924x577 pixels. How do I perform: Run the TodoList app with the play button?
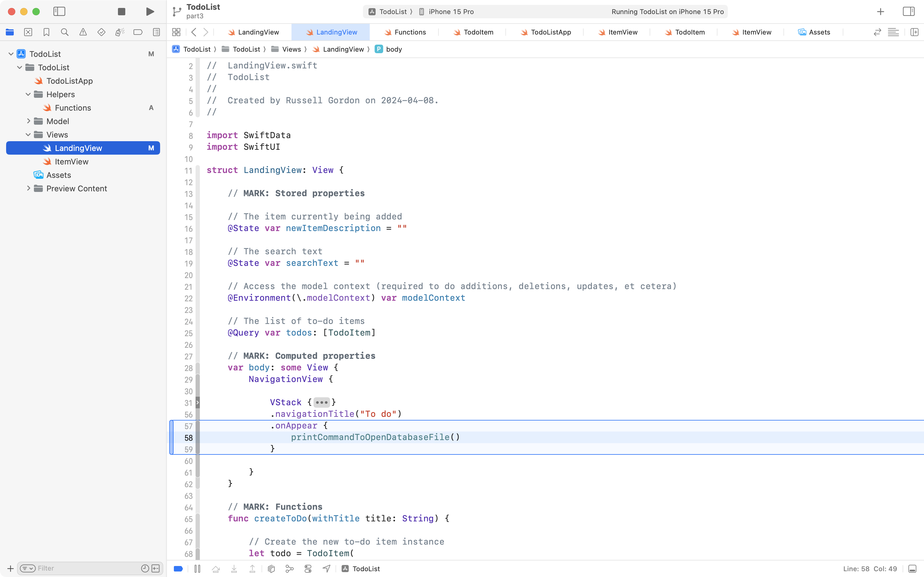tap(149, 11)
